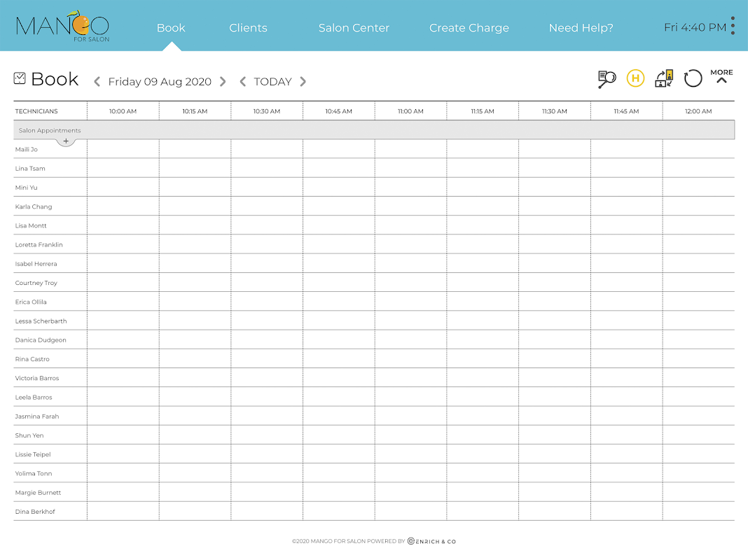The height and width of the screenshot is (560, 748).
Task: Select technician Victoria Barros
Action: (37, 378)
